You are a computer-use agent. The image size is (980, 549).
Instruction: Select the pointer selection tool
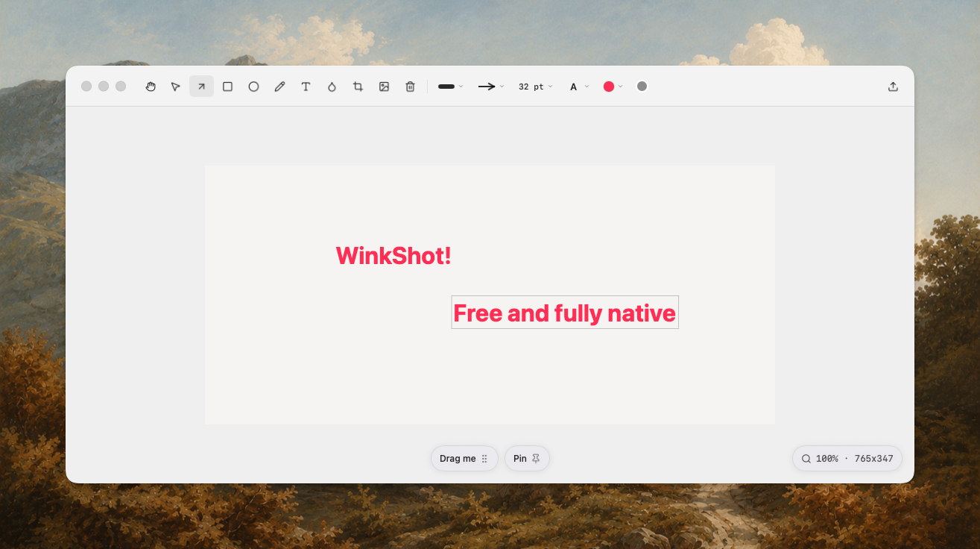tap(176, 87)
